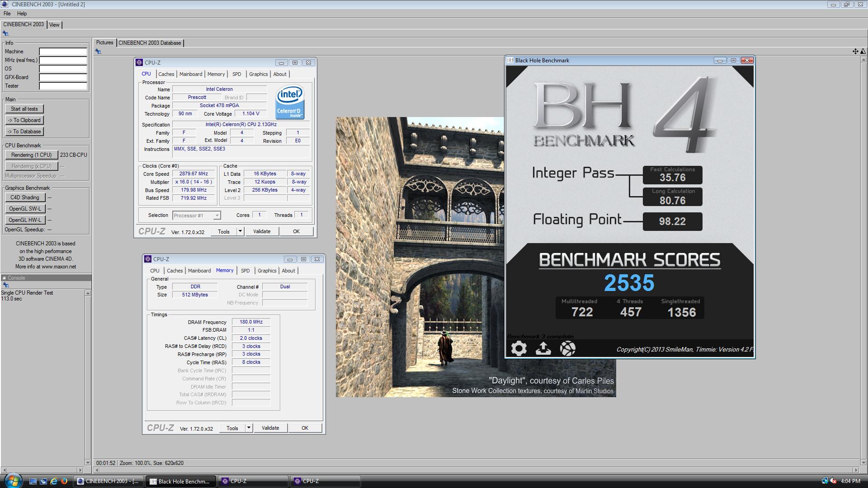Click switch windows icon in quick launch

click(x=43, y=481)
